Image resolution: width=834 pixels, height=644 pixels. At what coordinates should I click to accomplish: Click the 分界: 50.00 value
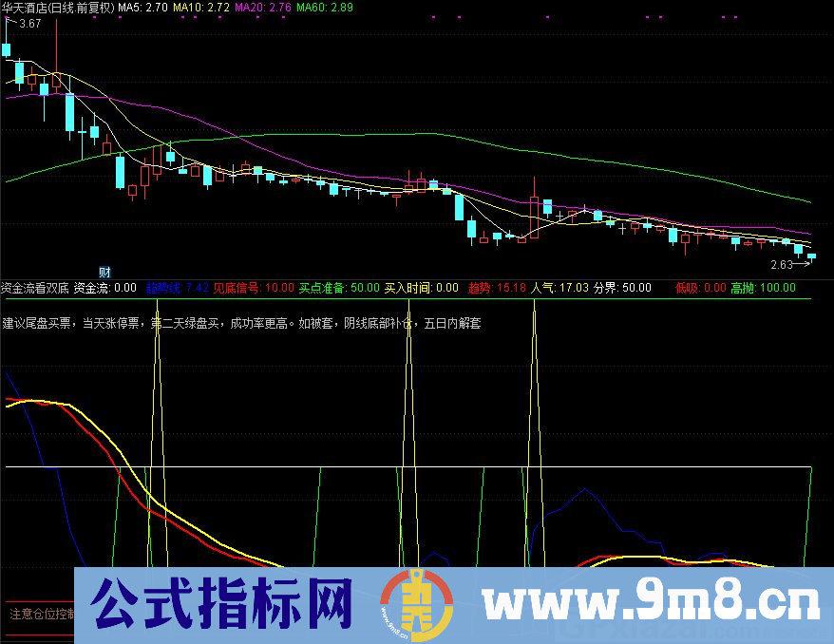pos(622,288)
